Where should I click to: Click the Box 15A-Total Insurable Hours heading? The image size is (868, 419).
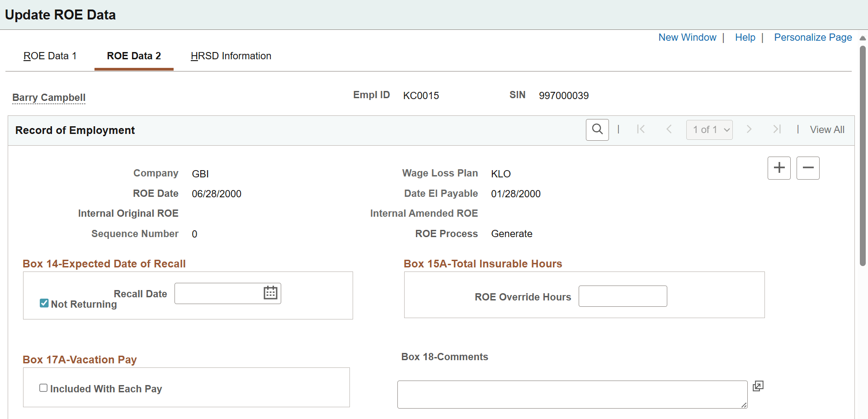pyautogui.click(x=483, y=264)
